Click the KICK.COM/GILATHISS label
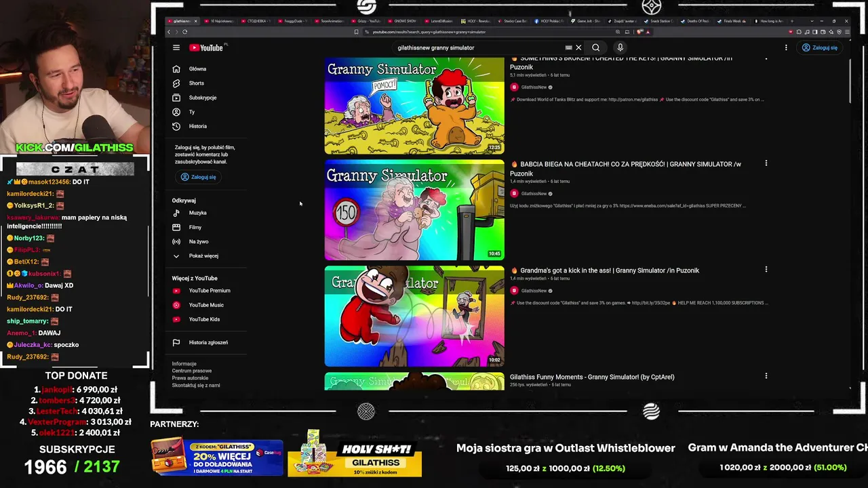Image resolution: width=868 pixels, height=488 pixels. (x=75, y=148)
